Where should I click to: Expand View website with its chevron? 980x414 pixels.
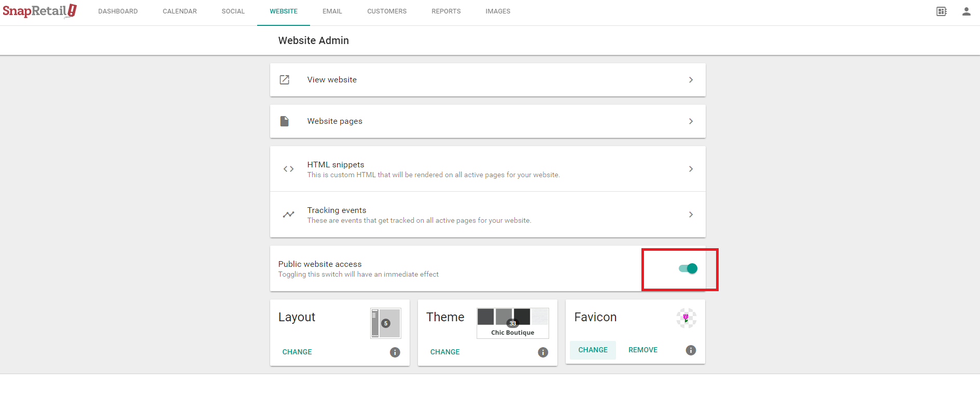click(x=691, y=80)
